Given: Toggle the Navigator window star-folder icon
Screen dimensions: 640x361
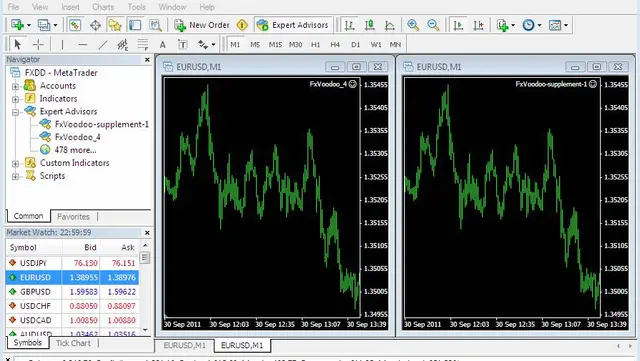Looking at the screenshot, I should [115, 25].
